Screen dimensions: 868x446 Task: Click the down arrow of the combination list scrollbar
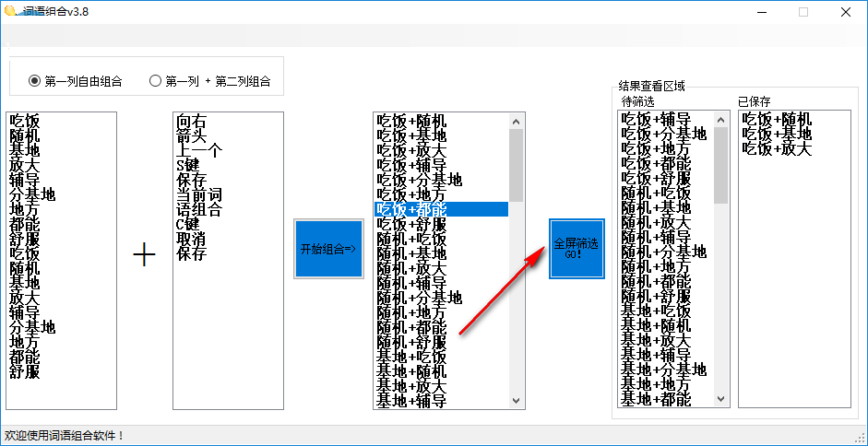point(516,400)
